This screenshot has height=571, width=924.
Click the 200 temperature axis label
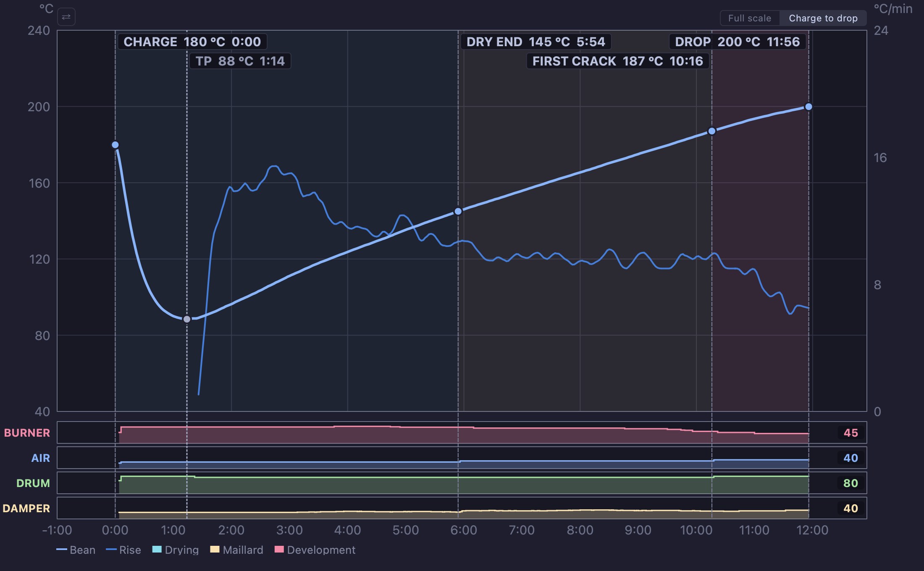39,107
